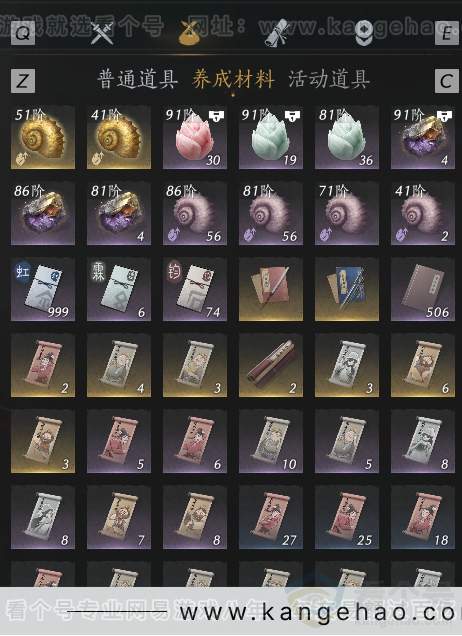Open the crossed swords equipment category
The height and width of the screenshot is (636, 462).
coord(101,32)
